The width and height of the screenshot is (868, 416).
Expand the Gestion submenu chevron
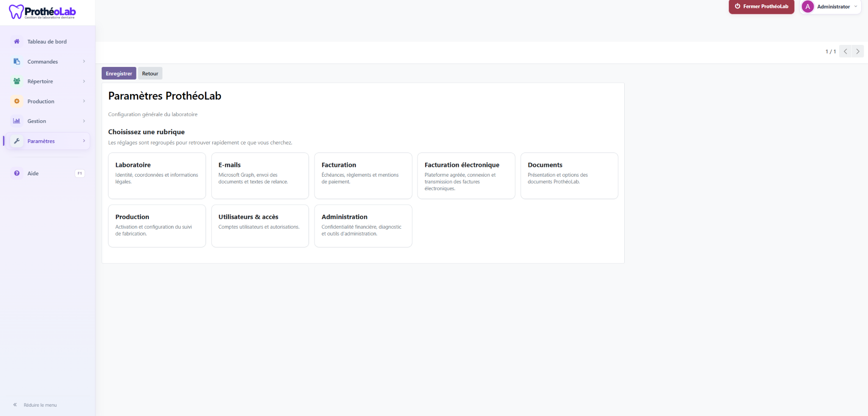(84, 121)
